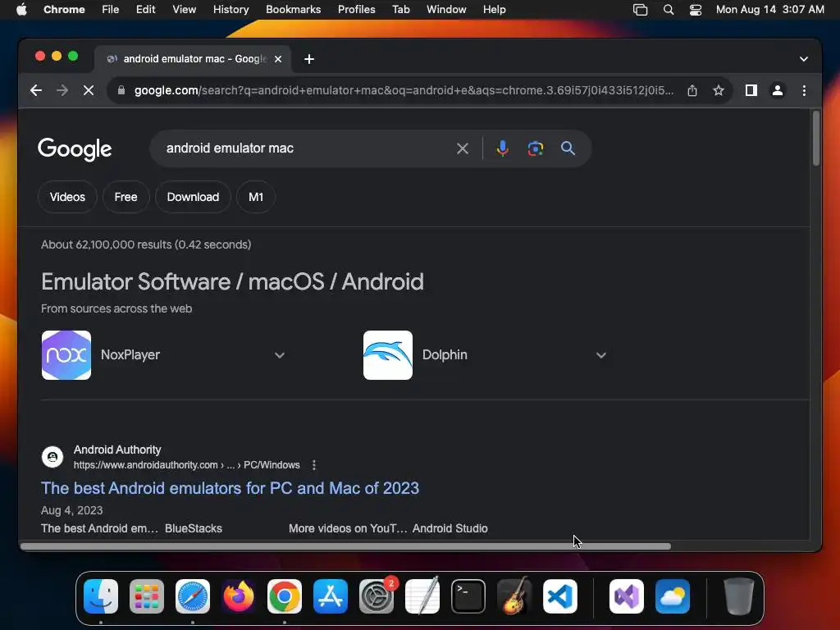Open Launchpad from the Dock

tap(147, 596)
